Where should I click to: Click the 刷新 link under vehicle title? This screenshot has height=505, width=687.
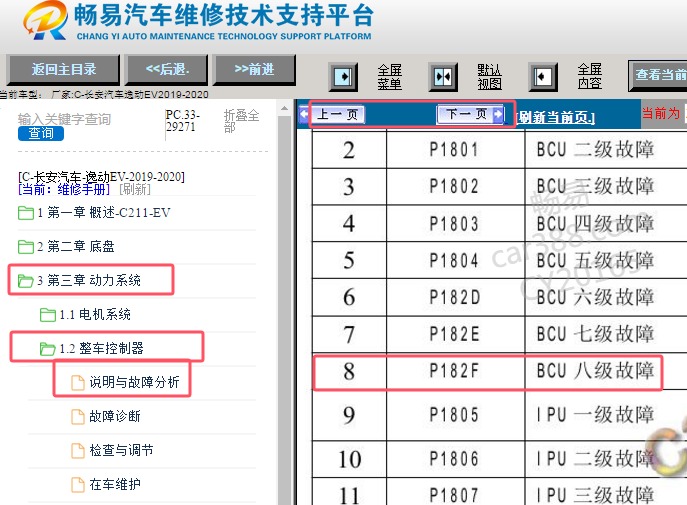coord(135,189)
